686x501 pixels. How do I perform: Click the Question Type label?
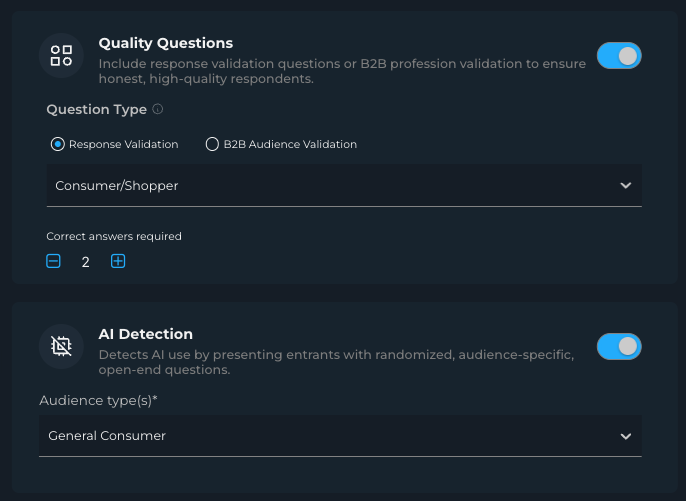[x=96, y=110]
